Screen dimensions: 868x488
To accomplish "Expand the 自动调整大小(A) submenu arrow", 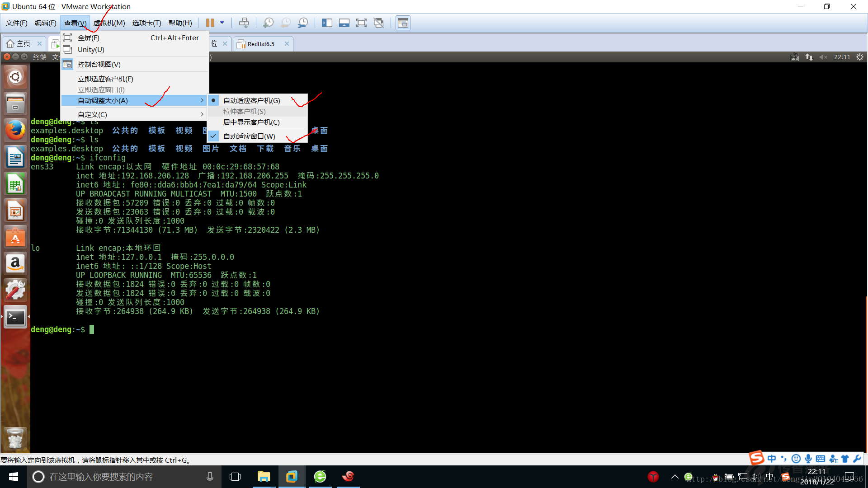I will coord(202,100).
